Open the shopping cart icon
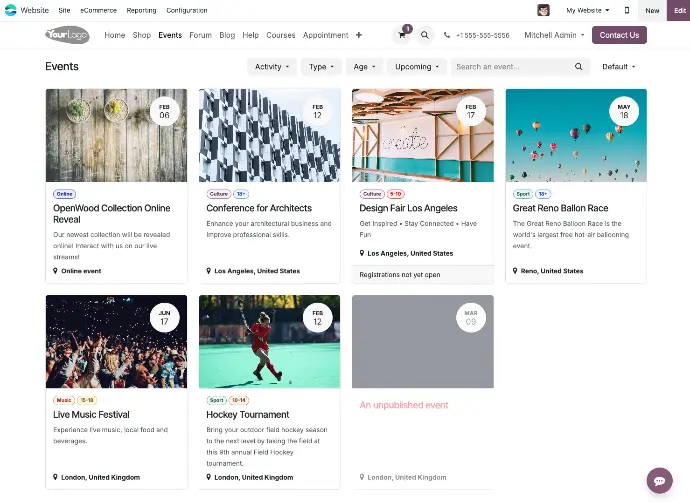Screen dimensions: 690x502 (x=402, y=35)
